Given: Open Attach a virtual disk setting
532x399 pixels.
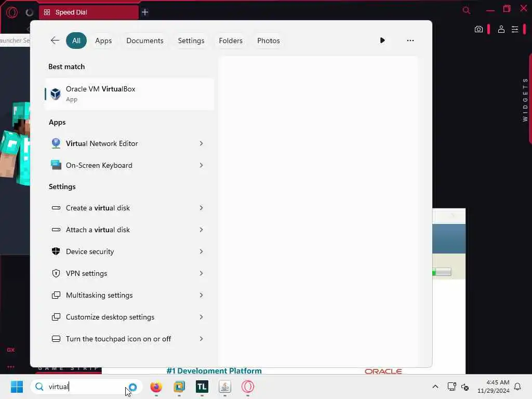Looking at the screenshot, I should (129, 230).
